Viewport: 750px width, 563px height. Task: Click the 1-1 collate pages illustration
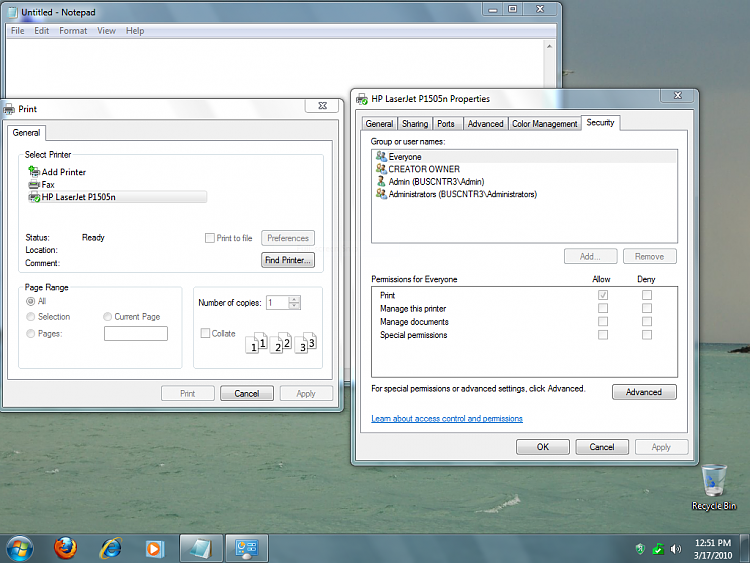point(256,342)
